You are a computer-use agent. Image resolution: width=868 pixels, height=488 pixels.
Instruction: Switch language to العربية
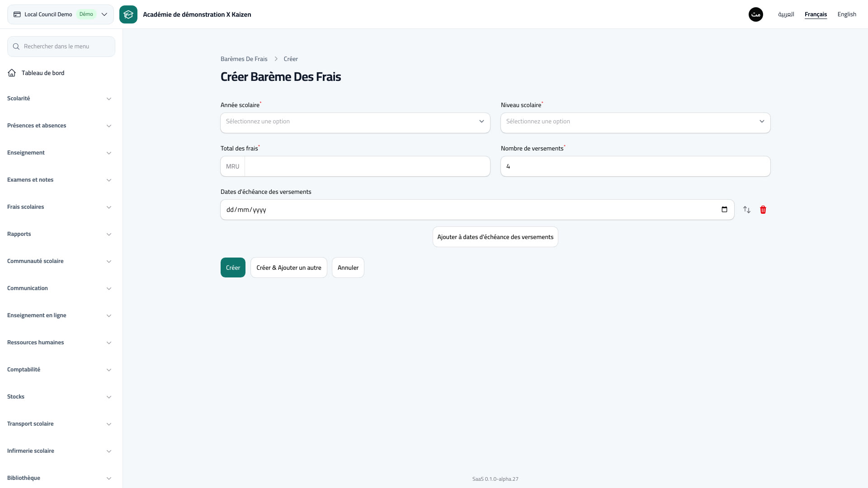786,14
